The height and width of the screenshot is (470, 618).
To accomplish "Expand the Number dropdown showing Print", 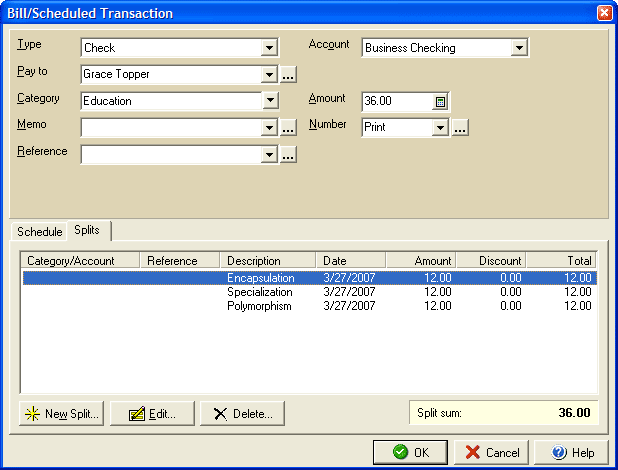I will (x=440, y=128).
